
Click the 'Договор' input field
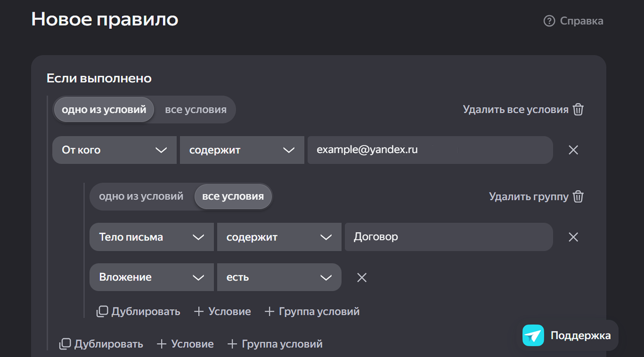[449, 237]
